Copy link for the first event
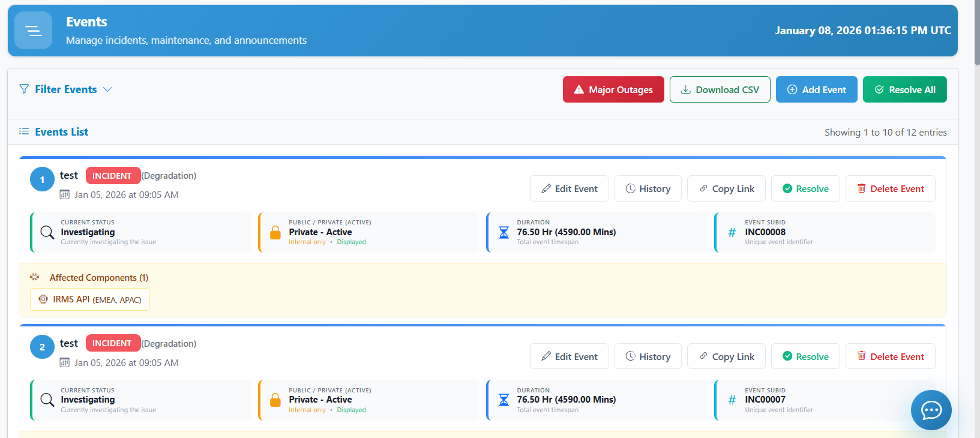 point(726,188)
